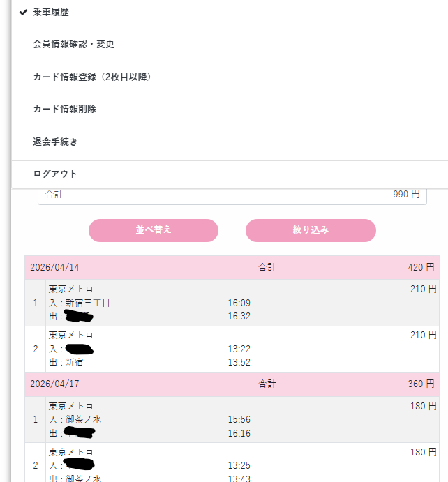Click the 合計 360 円 daily total
The image size is (448, 482).
[345, 384]
